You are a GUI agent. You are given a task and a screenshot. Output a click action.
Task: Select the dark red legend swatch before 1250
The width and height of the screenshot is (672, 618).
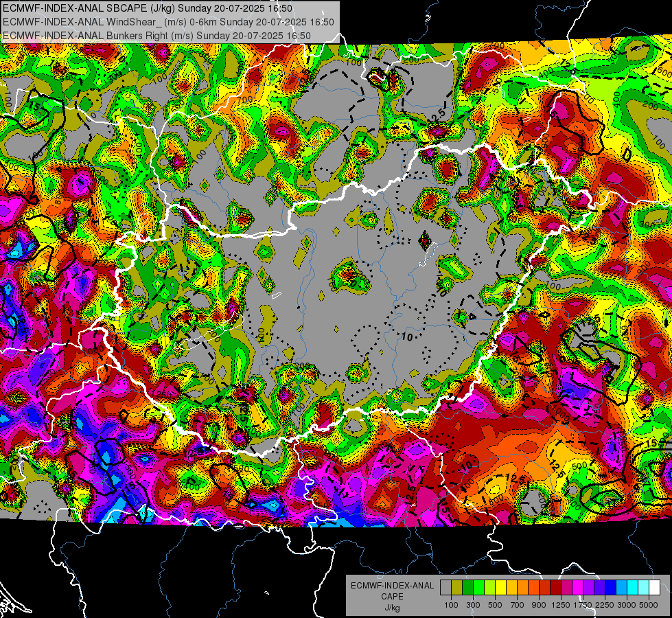click(x=555, y=588)
